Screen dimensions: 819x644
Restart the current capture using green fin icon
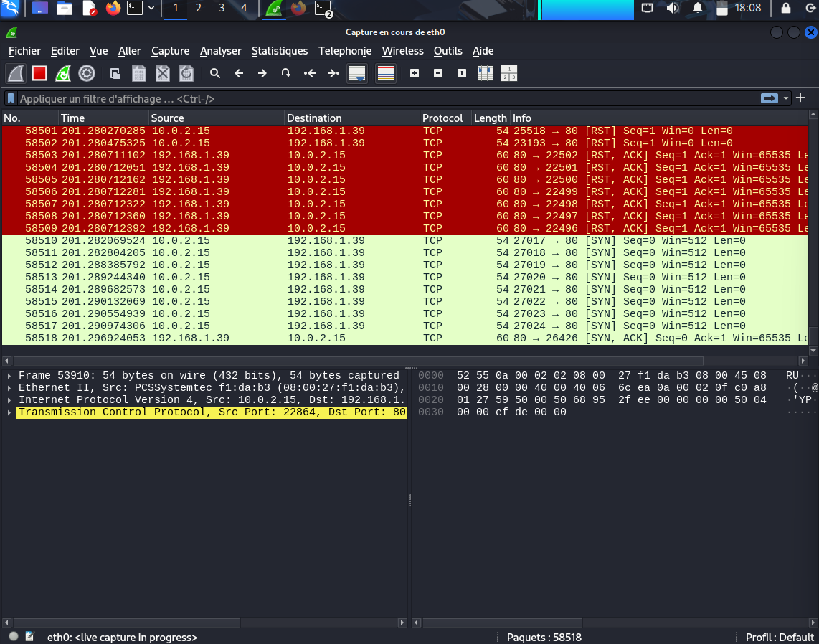coord(63,73)
